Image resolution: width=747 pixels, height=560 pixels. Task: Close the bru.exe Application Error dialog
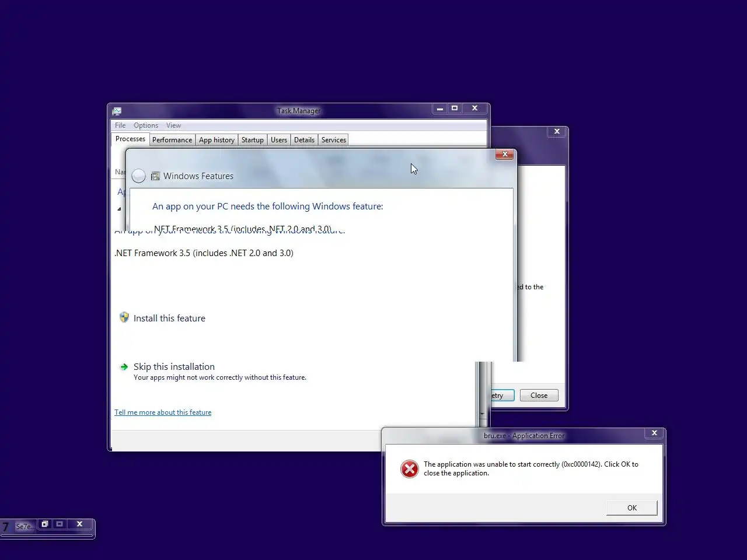[x=654, y=433]
